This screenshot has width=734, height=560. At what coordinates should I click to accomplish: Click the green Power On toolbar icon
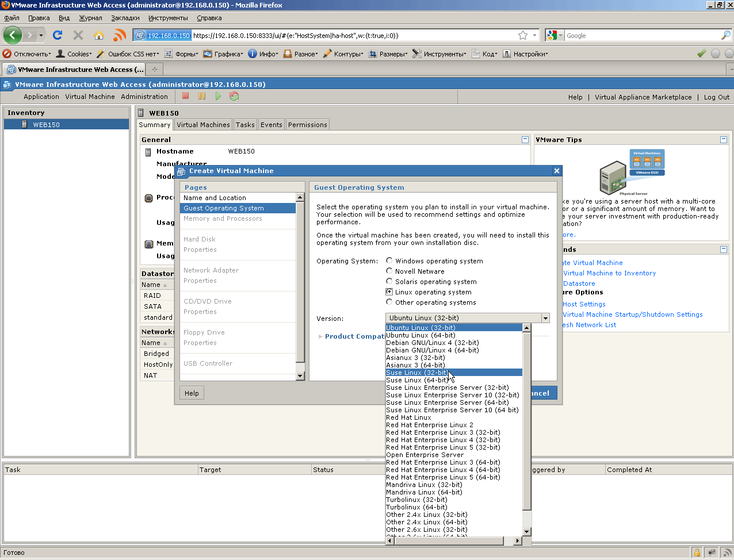(x=218, y=96)
